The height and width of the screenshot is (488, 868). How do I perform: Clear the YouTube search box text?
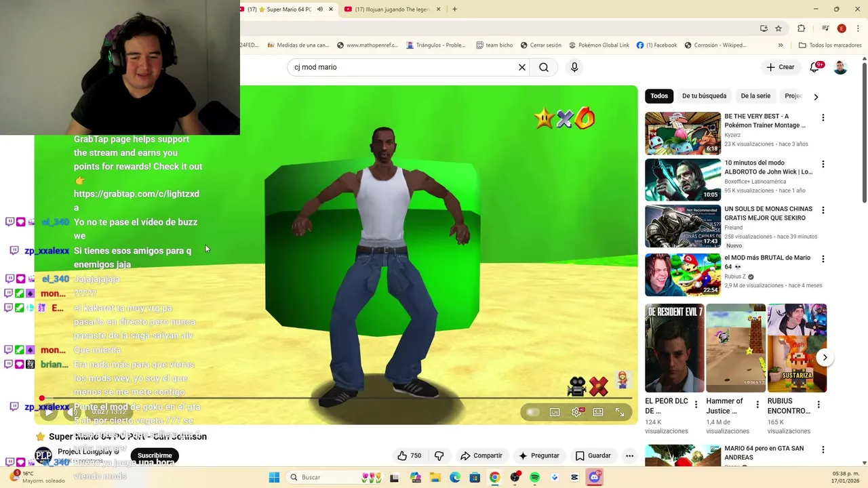tap(522, 67)
